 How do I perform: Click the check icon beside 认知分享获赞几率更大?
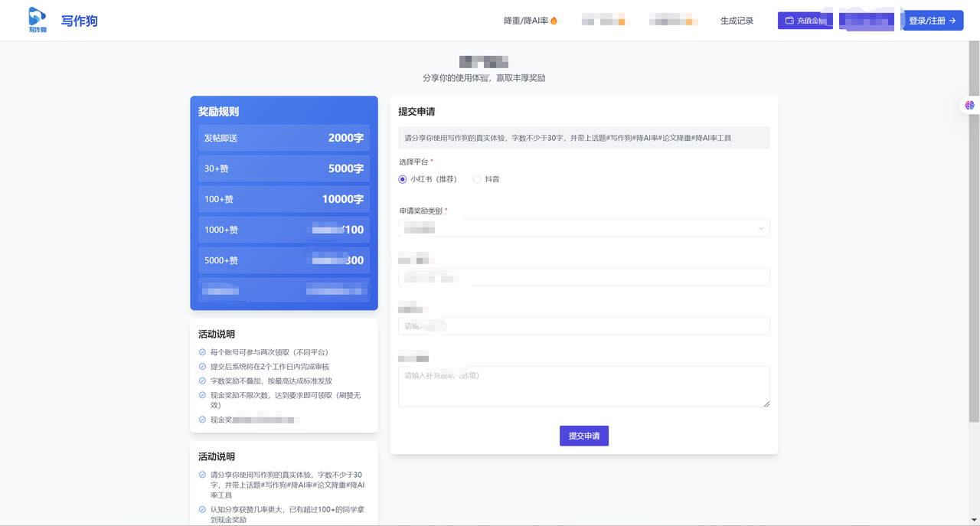[202, 509]
